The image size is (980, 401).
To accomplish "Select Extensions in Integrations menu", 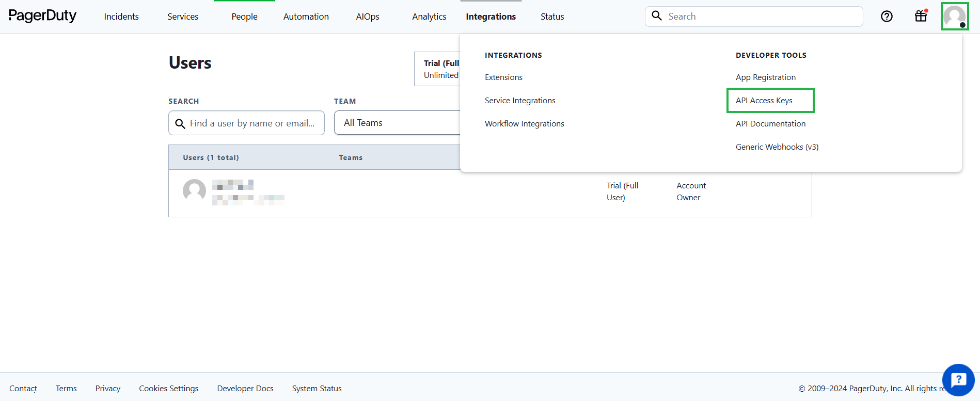I will tap(503, 77).
